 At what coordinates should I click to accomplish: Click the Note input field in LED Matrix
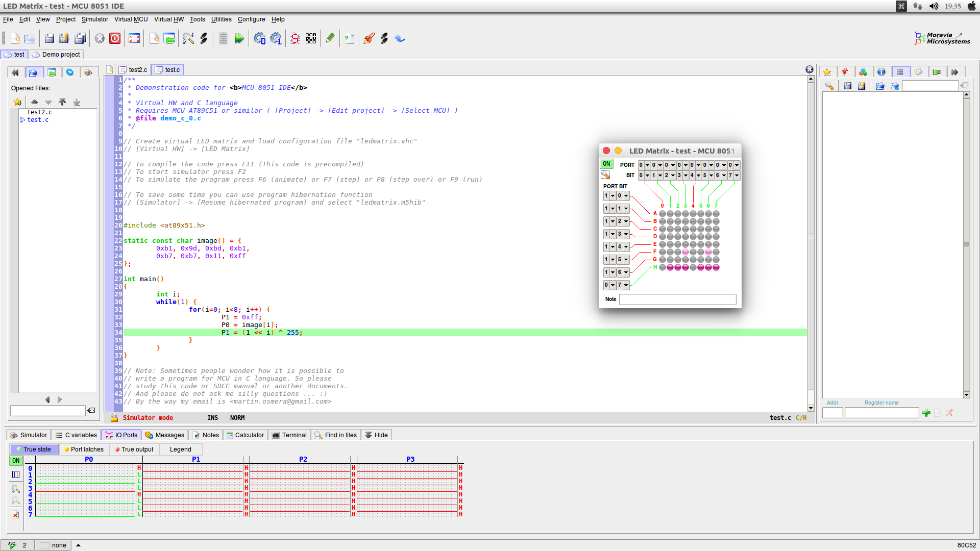(x=677, y=299)
